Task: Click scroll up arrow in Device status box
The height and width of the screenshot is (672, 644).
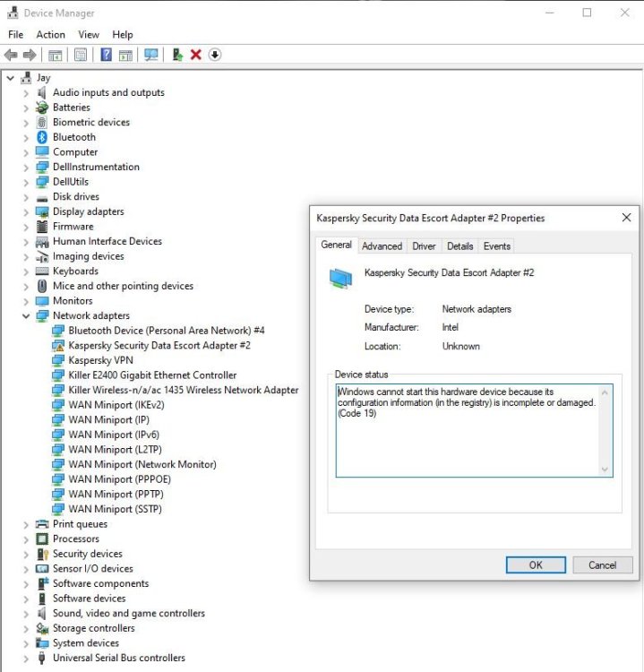Action: pyautogui.click(x=605, y=392)
